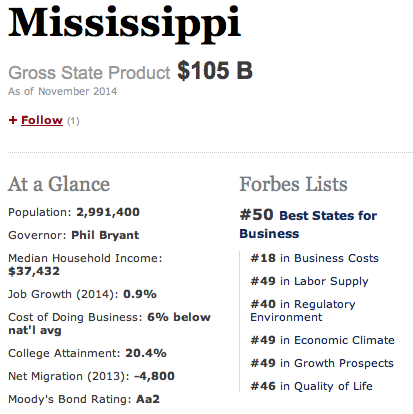Click the Forbes Lists heading
Viewport: 413px width, 414px height.
click(293, 184)
